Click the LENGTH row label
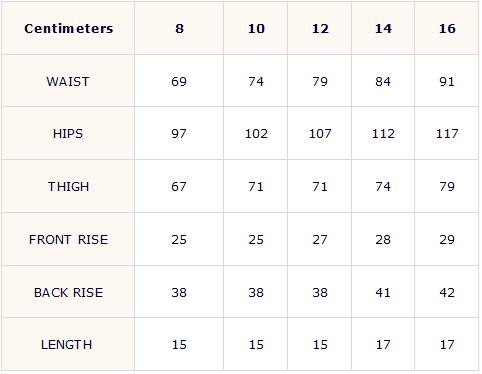The image size is (482, 374). click(x=66, y=344)
